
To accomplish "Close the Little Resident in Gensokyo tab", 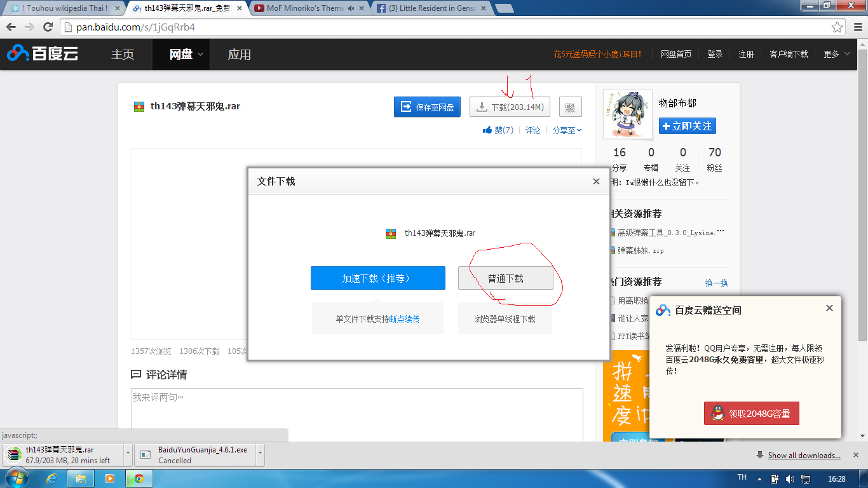I will coord(483,8).
